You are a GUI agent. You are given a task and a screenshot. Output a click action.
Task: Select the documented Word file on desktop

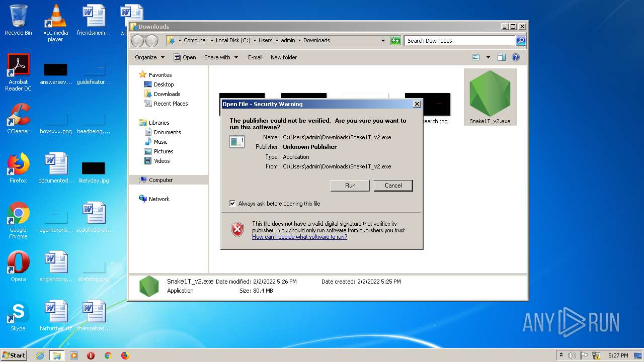point(55,168)
